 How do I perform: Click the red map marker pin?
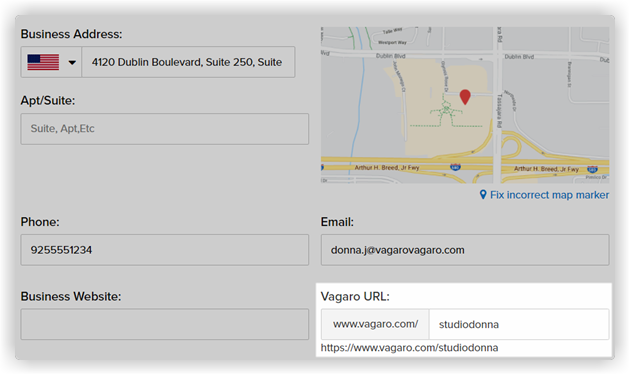click(465, 97)
